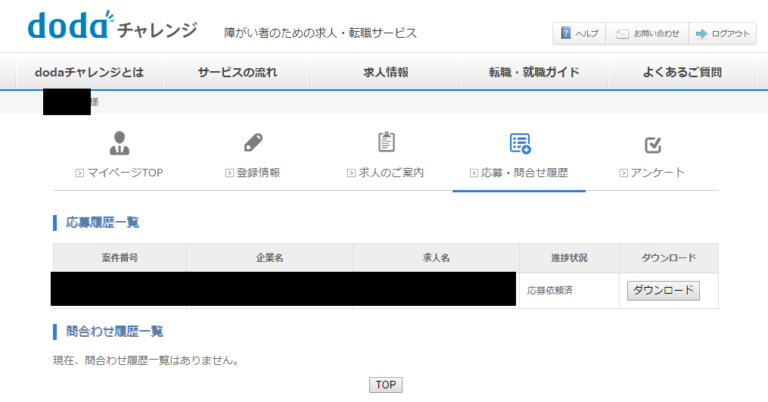Open the サービスの流れ menu item
This screenshot has height=402, width=768.
(237, 72)
